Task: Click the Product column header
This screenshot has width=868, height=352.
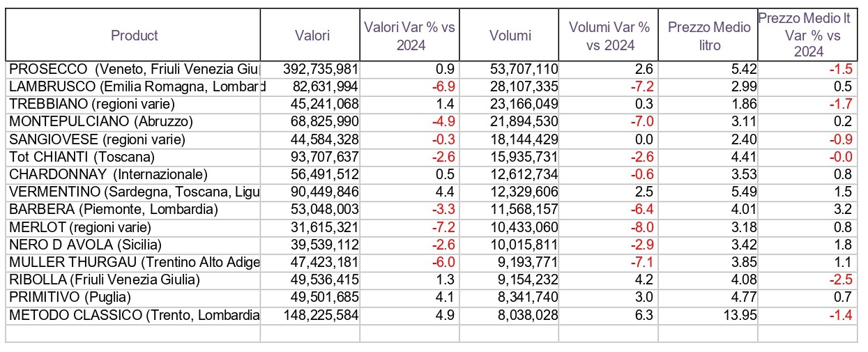Action: [134, 36]
